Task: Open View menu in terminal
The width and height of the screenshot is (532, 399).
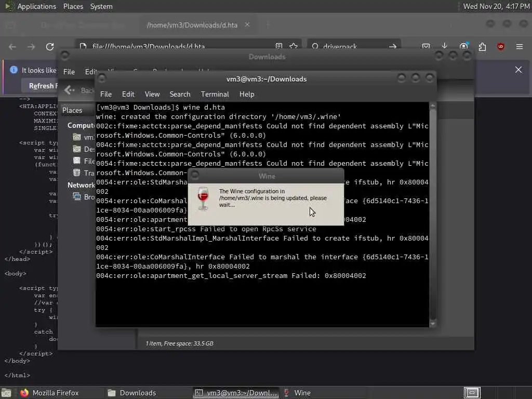Action: tap(152, 95)
